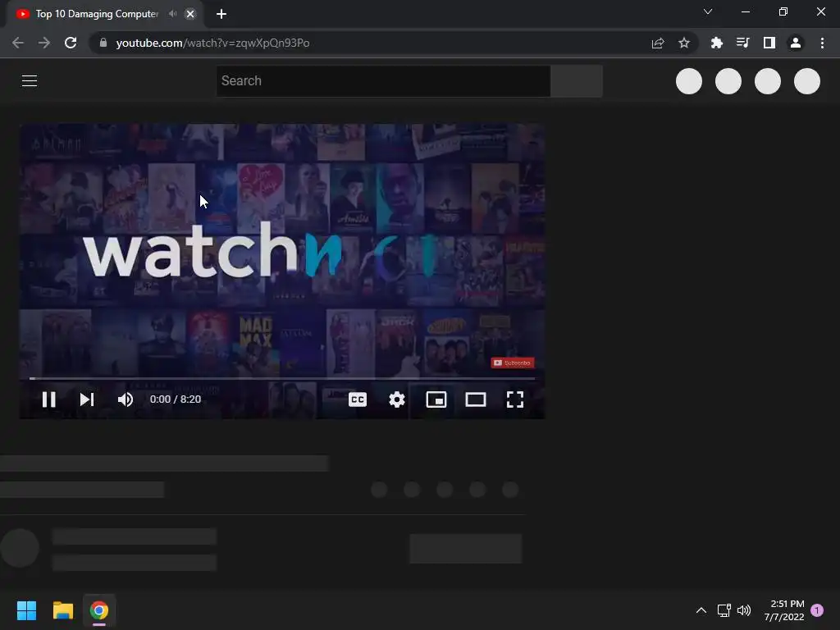Mute the video volume speaker icon
This screenshot has width=840, height=630.
point(126,399)
